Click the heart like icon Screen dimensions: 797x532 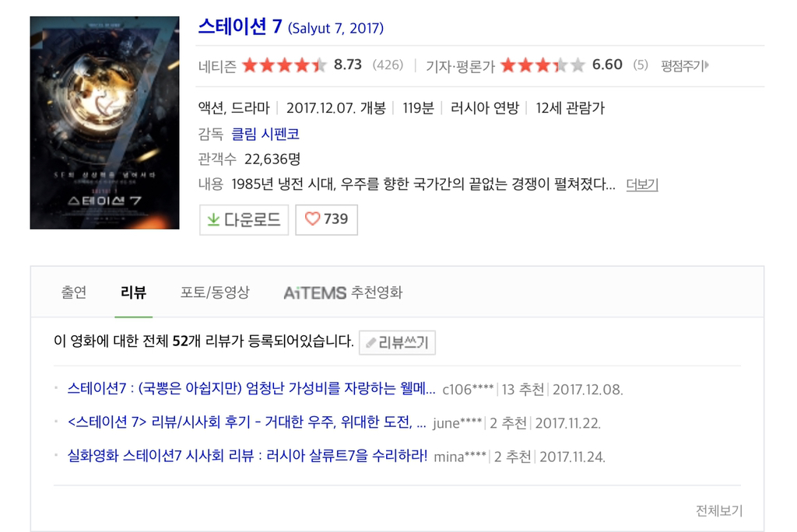pos(312,219)
